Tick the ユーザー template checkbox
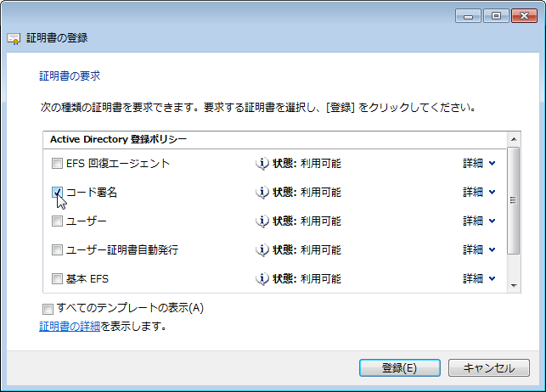The image size is (546, 392). [x=57, y=221]
